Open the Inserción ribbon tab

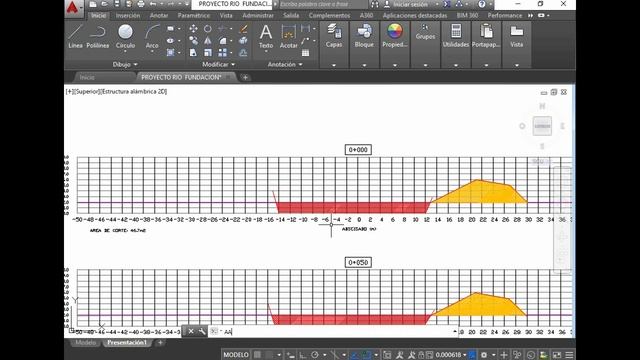click(x=128, y=16)
